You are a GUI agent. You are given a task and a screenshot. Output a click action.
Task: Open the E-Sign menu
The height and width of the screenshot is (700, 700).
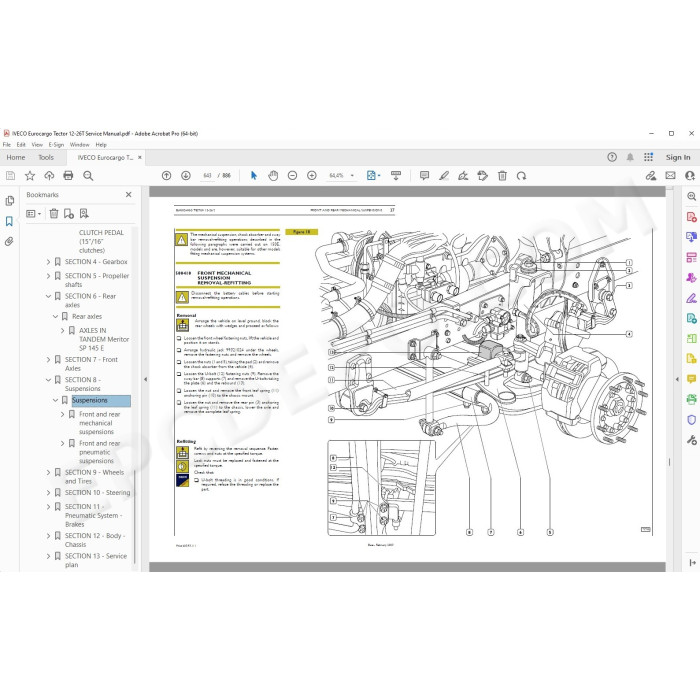coord(56,145)
